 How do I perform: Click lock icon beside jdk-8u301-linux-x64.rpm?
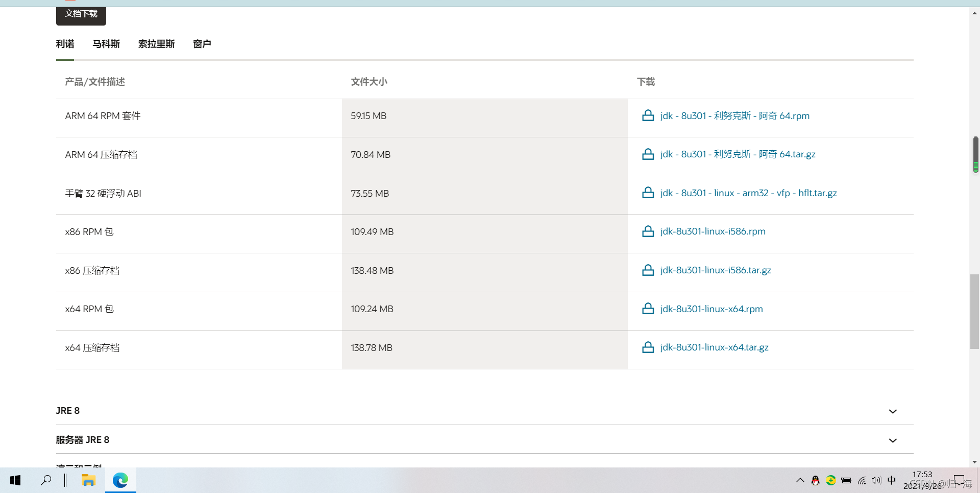point(648,309)
